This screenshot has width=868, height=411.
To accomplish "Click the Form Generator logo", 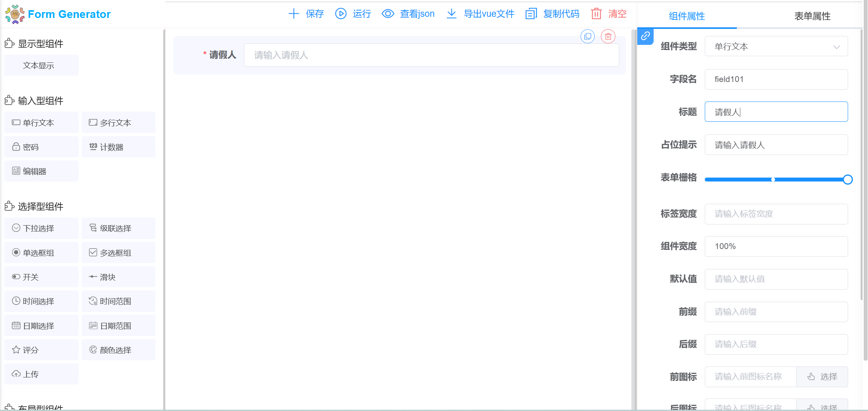I will [x=15, y=14].
